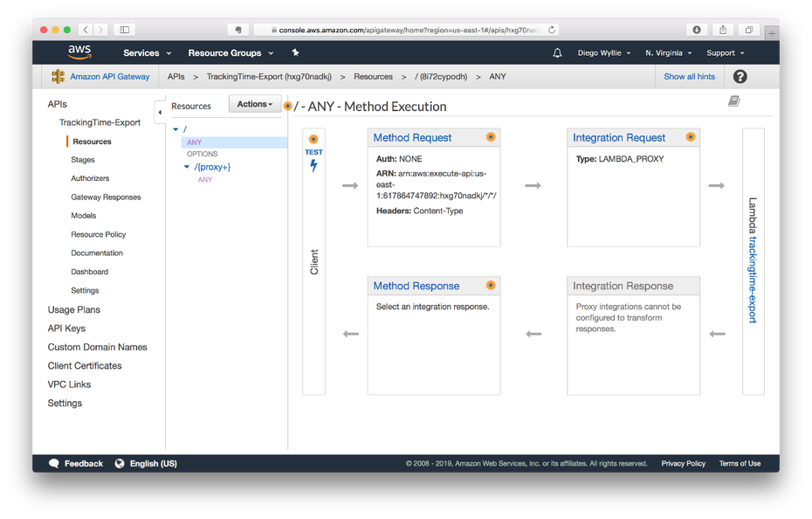Open VPC Links
The width and height of the screenshot is (812, 519).
point(69,384)
